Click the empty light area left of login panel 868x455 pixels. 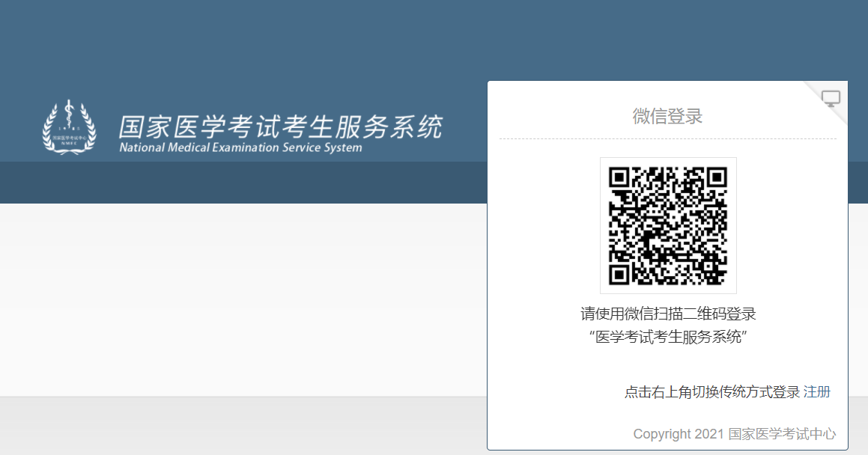pyautogui.click(x=240, y=299)
